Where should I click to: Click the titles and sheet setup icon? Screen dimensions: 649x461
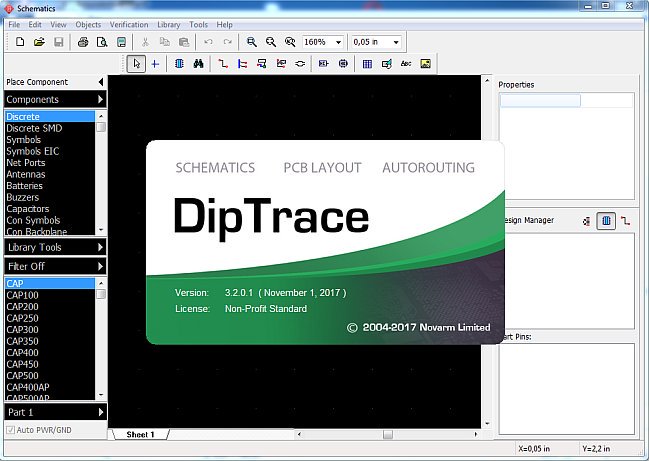tap(121, 42)
